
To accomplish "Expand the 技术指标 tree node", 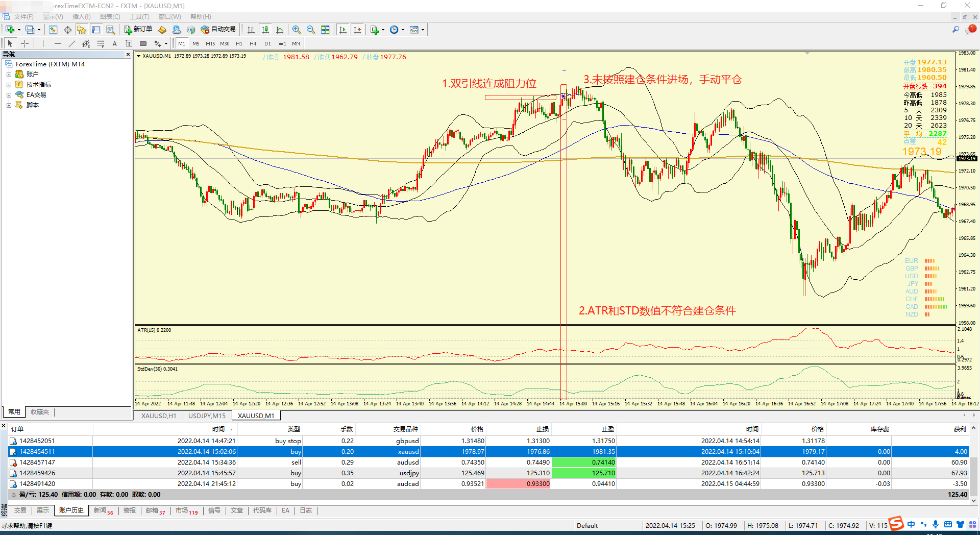I will [x=9, y=85].
